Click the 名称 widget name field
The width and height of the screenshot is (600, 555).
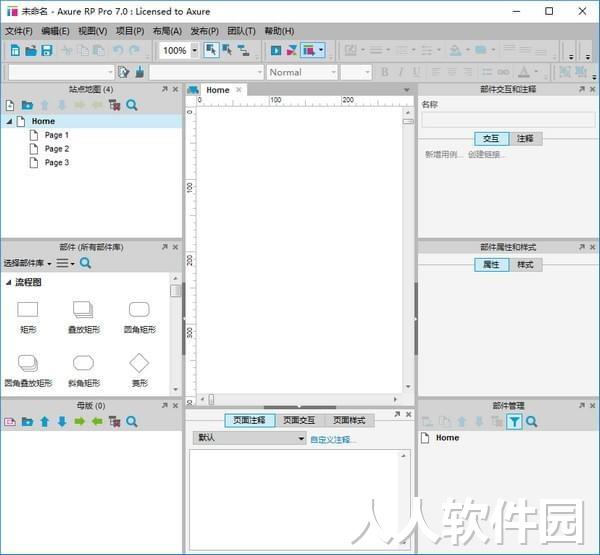[x=508, y=120]
